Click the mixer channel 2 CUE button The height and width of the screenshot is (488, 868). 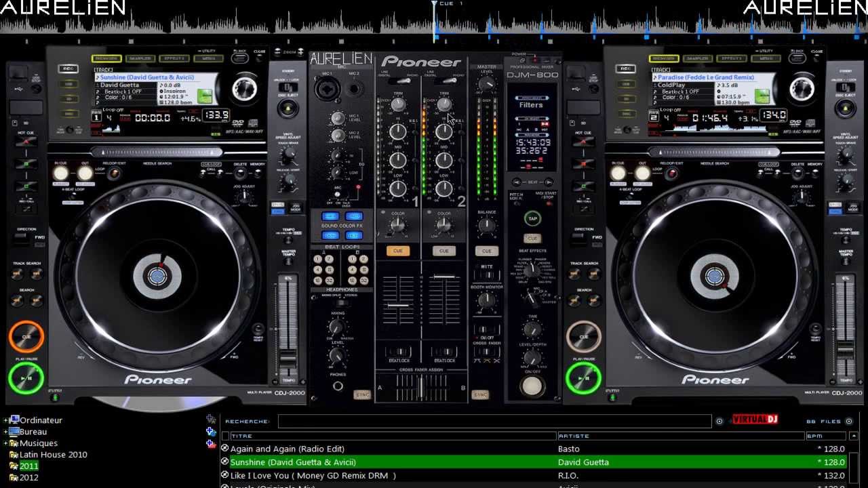tap(444, 251)
